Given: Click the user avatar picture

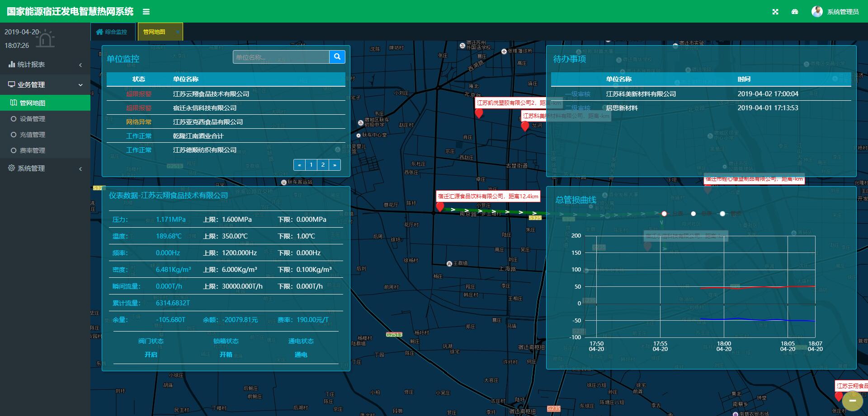Looking at the screenshot, I should click(817, 11).
